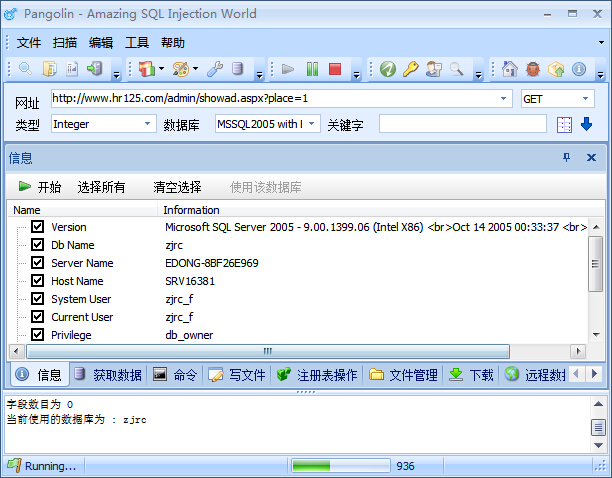This screenshot has height=478, width=612.
Task: Click the update box upload icon
Action: coord(556,69)
